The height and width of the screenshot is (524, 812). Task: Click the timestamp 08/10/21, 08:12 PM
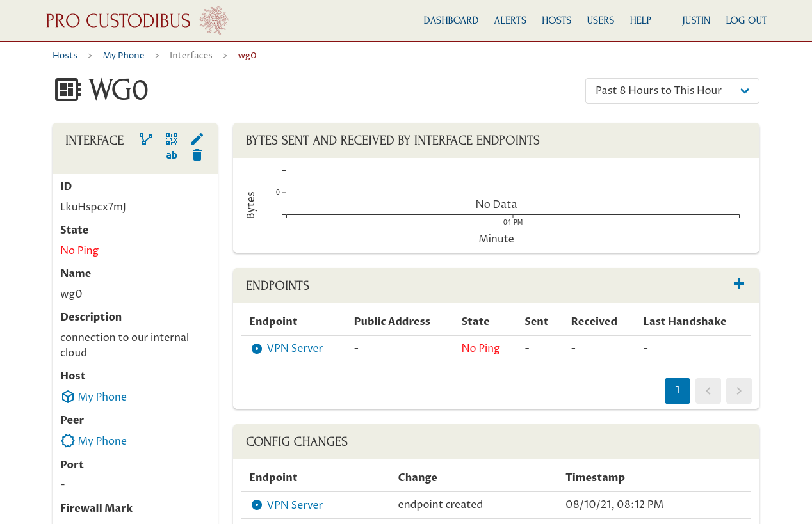click(x=614, y=505)
